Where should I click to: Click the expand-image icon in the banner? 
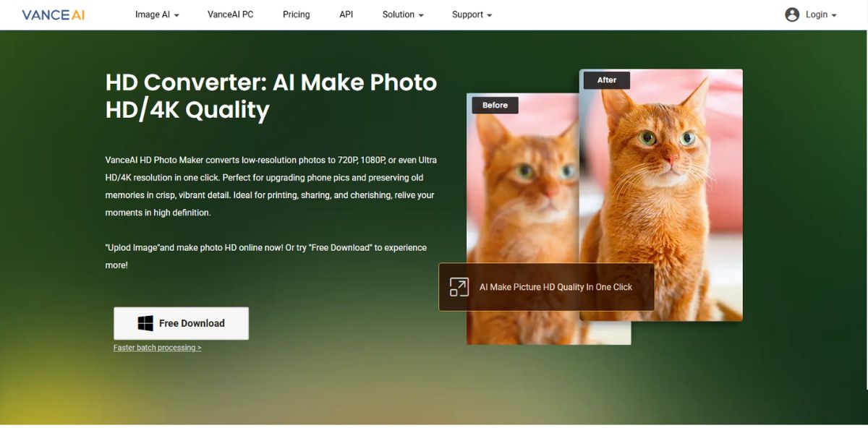click(x=459, y=287)
